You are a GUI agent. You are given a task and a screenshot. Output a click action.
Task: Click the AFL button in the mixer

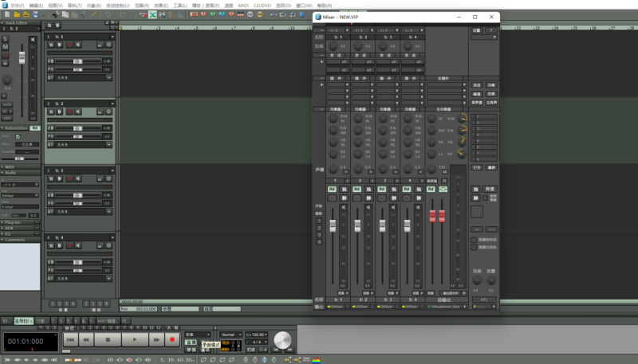(483, 299)
